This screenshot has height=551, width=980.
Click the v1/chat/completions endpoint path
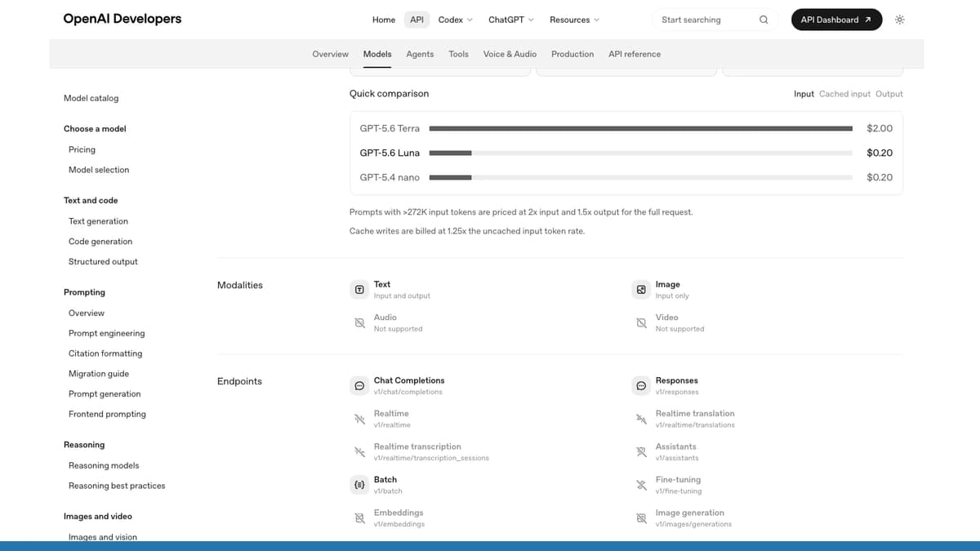tap(408, 392)
